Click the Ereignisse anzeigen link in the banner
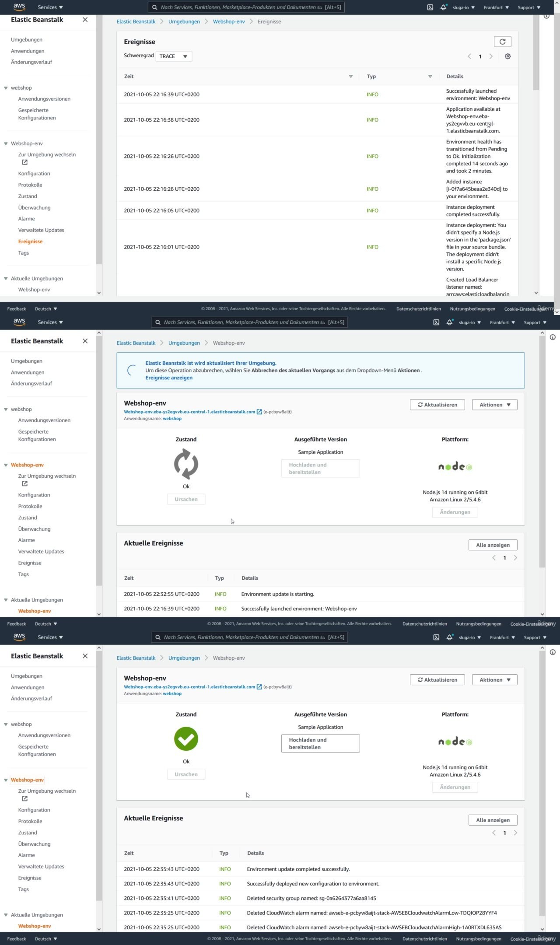560x945 pixels. point(169,378)
